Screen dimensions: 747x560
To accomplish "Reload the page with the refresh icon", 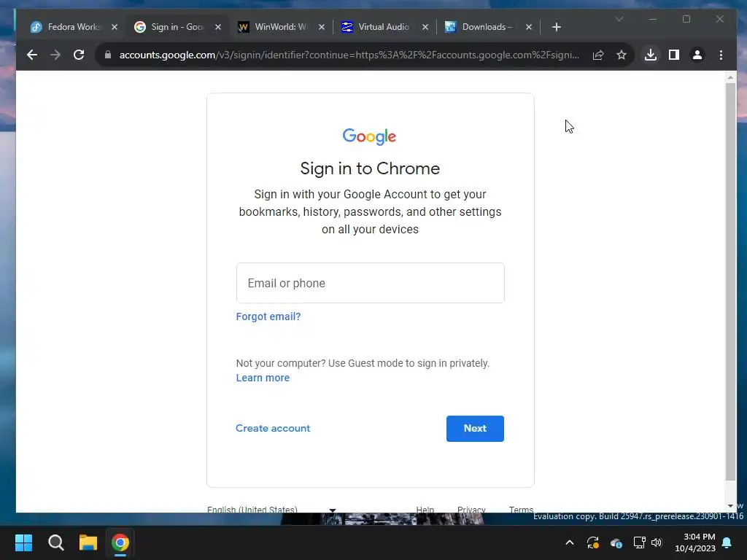I will tap(79, 55).
